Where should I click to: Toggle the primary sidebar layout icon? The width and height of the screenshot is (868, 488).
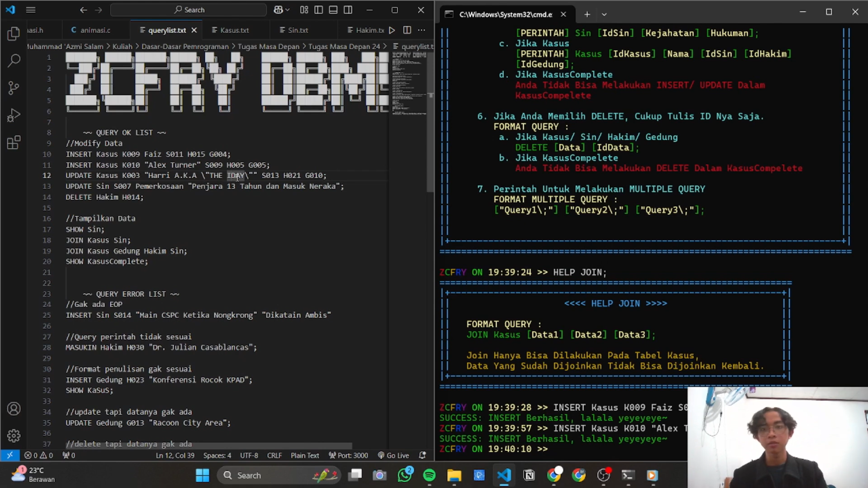318,9
